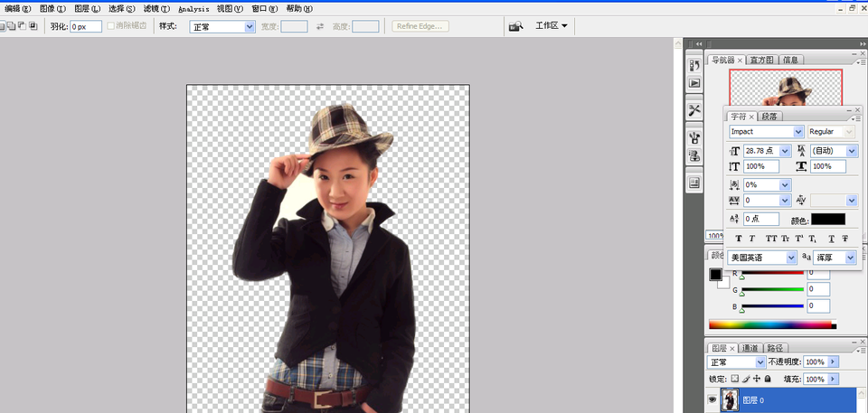Open the Clone Source icon in dock
Viewport: 868px width, 413px height.
(x=694, y=155)
